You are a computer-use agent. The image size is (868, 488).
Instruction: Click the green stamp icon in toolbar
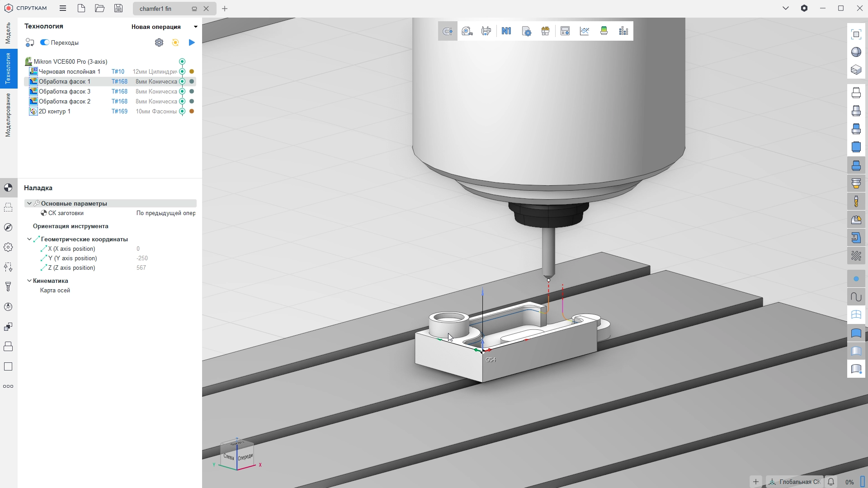604,31
